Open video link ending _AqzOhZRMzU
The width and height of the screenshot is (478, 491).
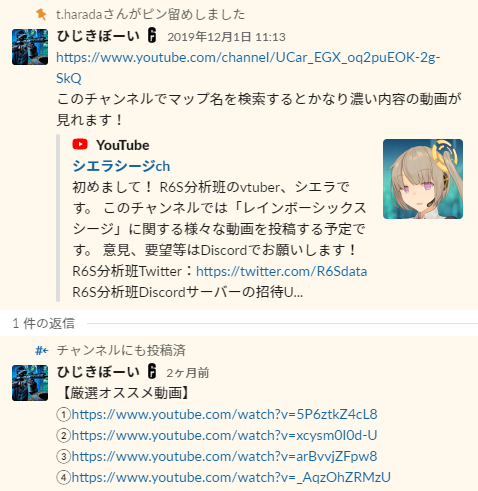pyautogui.click(x=231, y=477)
